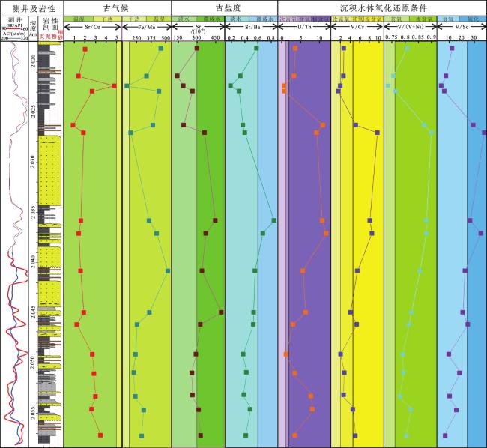Click the bottommost cyan V/(V+Ni) data marker
Viewport: 487px width, 448px height.
408,435
